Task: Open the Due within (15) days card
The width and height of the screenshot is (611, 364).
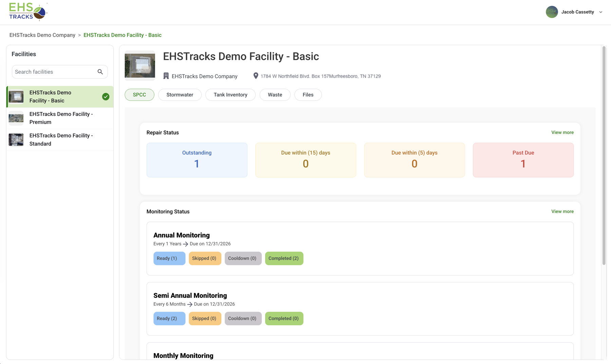Action: coord(305,160)
